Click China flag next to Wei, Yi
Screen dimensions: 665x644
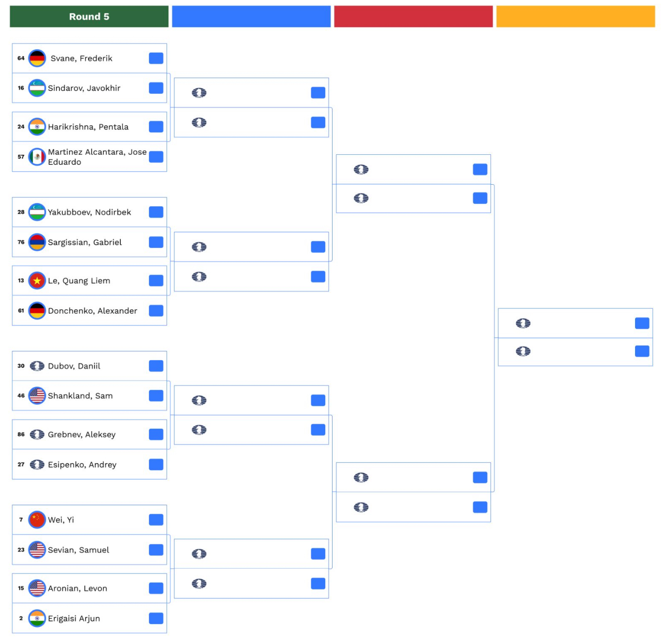37,520
